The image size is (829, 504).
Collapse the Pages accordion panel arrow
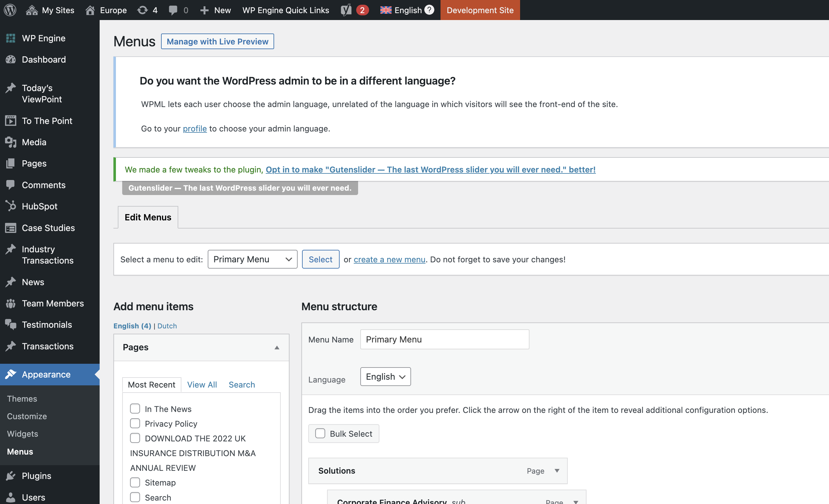point(277,348)
